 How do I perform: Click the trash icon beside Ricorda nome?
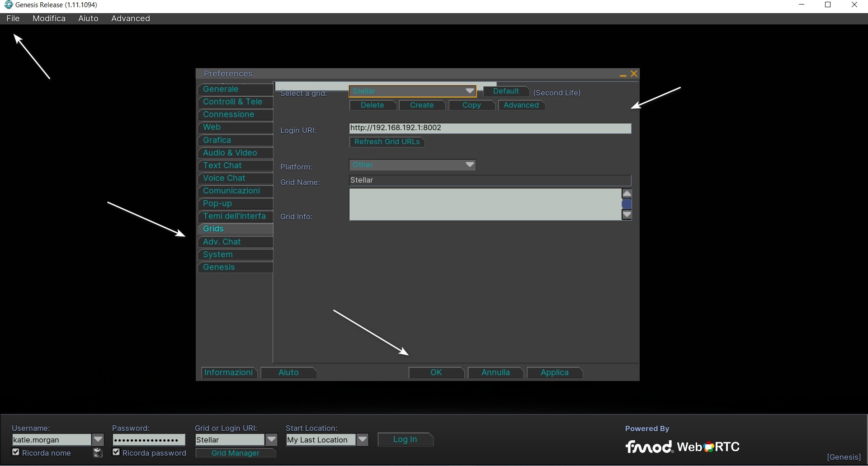[x=98, y=452]
